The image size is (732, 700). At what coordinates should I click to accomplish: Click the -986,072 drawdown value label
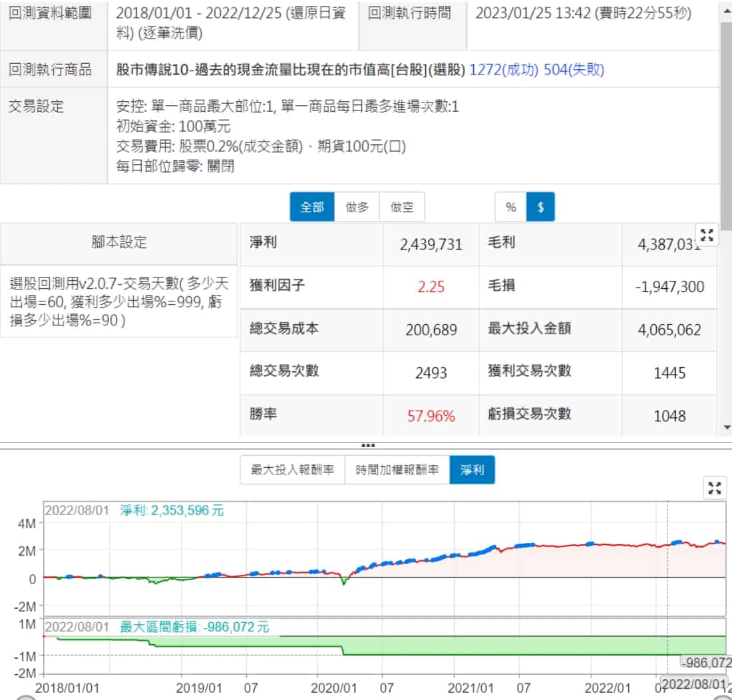coord(705,662)
